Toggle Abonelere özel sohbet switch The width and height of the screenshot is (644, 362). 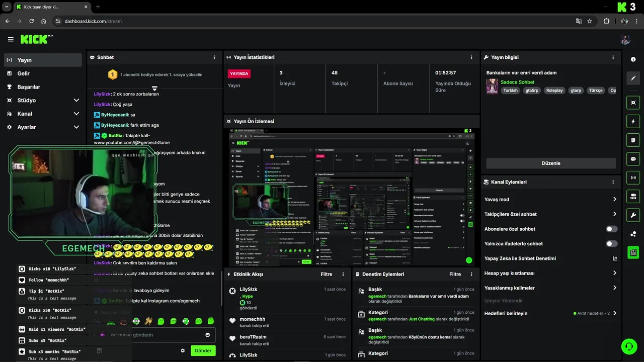tap(612, 229)
